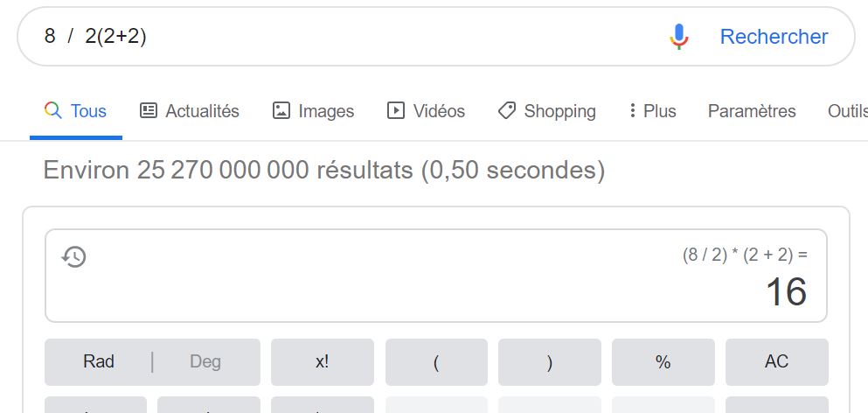Viewport: 868px width, 413px height.
Task: Clear the calculator with AC
Action: tap(776, 361)
